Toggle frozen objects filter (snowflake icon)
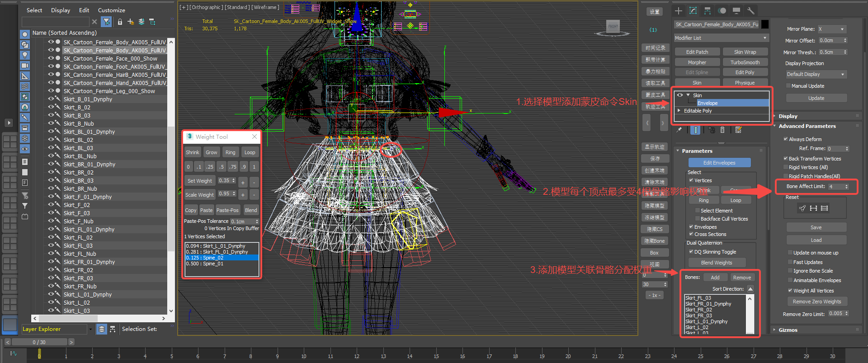Image resolution: width=868 pixels, height=363 pixels. 25,138
